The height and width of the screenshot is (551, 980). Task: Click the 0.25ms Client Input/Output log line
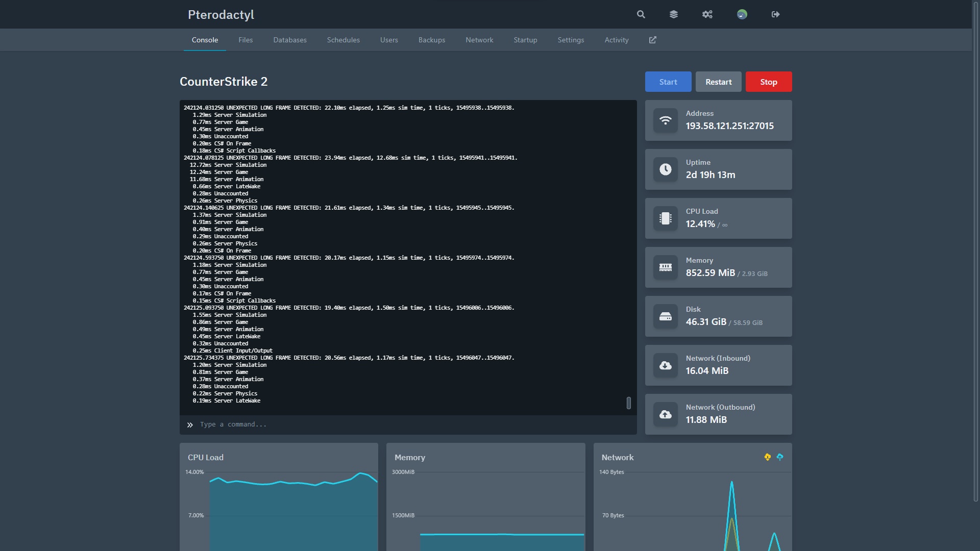click(233, 350)
